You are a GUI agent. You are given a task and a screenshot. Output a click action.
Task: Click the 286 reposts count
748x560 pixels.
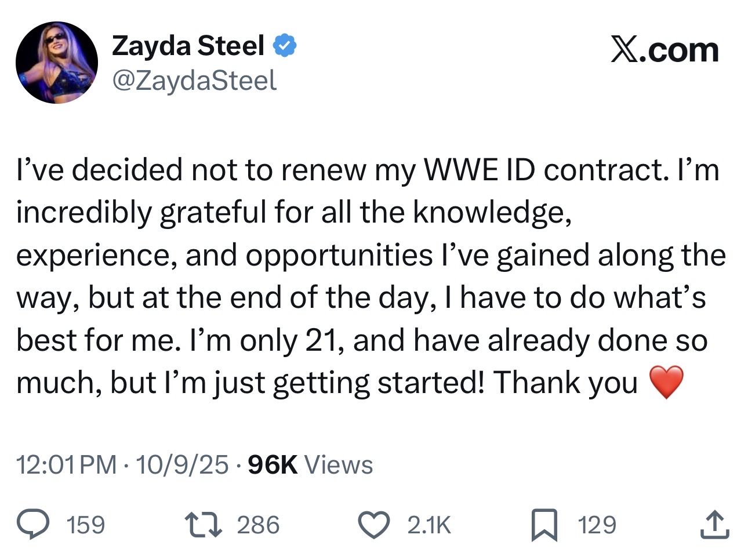tap(258, 525)
